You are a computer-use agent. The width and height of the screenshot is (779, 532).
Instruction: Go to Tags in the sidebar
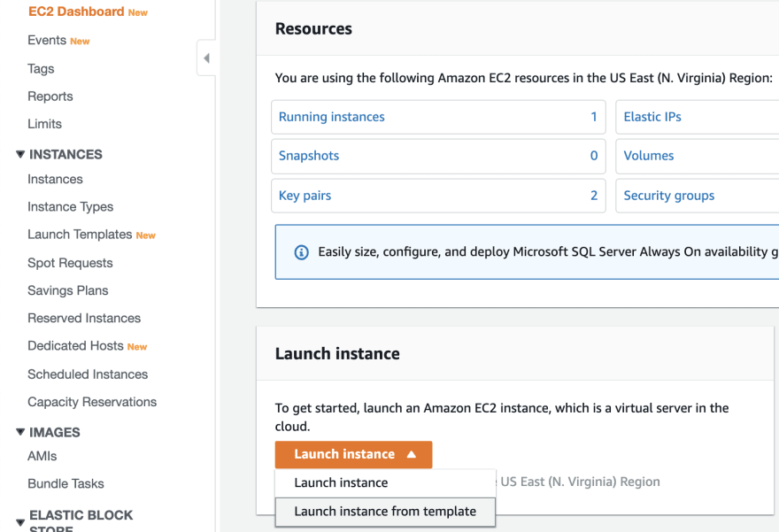tap(41, 68)
